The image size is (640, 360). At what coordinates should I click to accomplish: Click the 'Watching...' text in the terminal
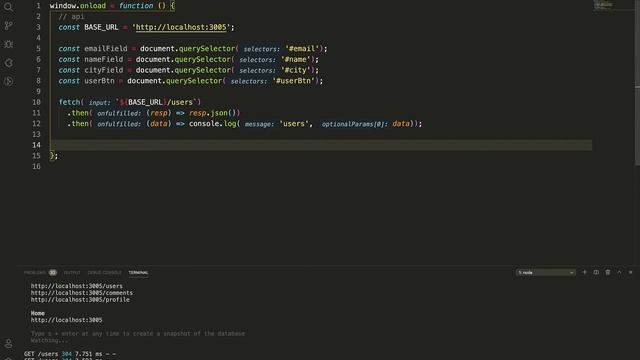[x=49, y=340]
